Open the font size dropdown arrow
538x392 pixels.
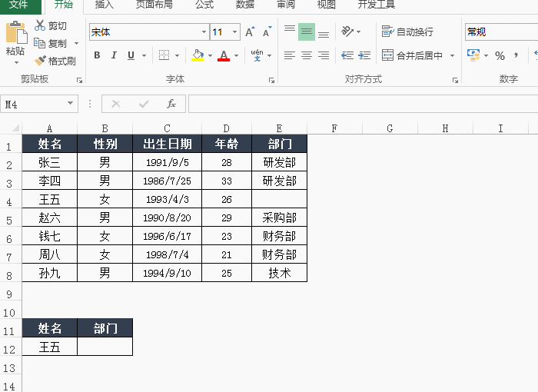tap(234, 32)
